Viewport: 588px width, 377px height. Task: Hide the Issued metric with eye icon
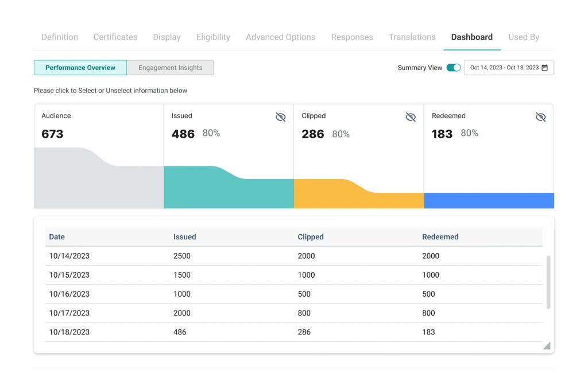tap(280, 117)
